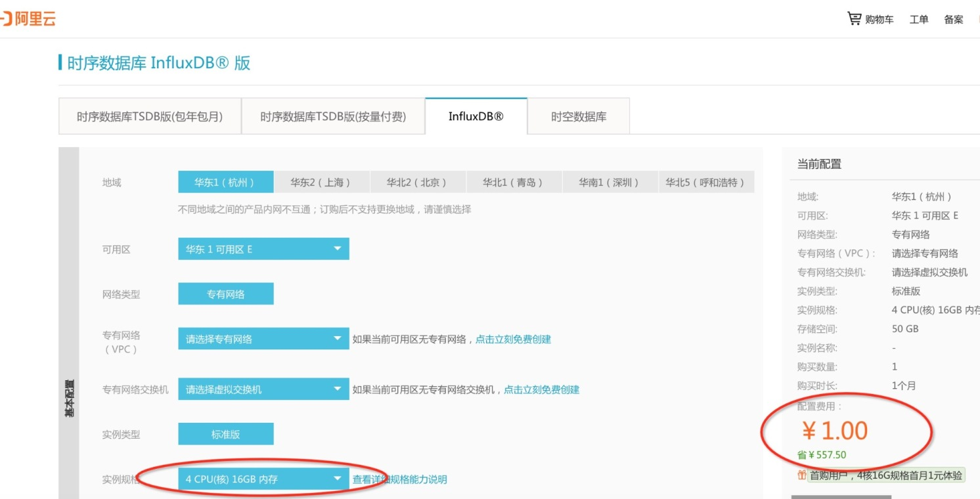980x499 pixels.
Task: Click the 省¥557.50 savings text
Action: pos(822,454)
